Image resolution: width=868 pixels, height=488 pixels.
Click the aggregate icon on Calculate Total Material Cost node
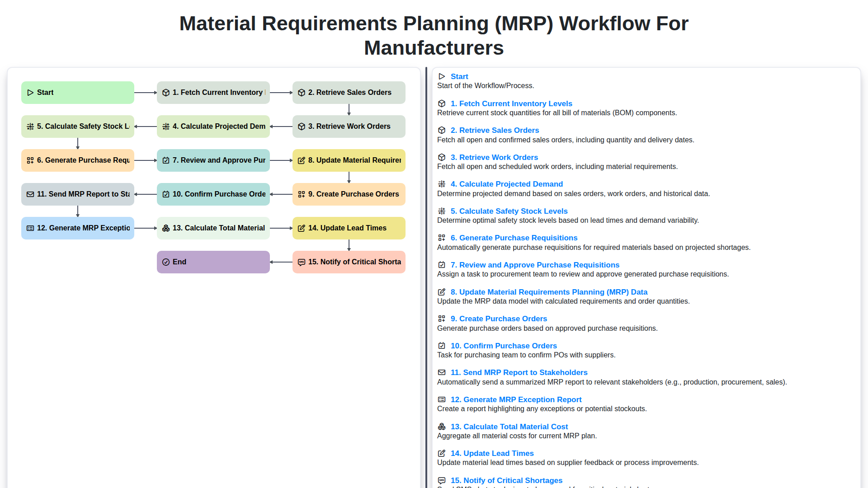coord(165,228)
